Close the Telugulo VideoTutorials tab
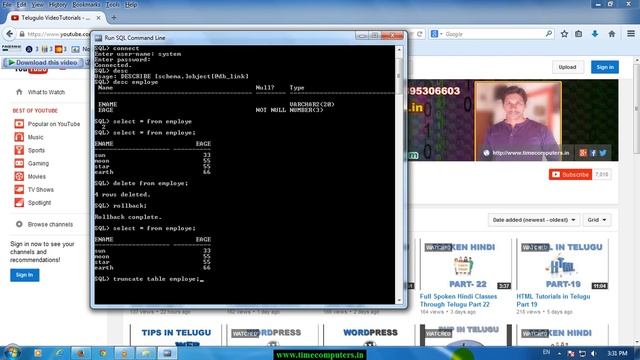 [x=98, y=18]
